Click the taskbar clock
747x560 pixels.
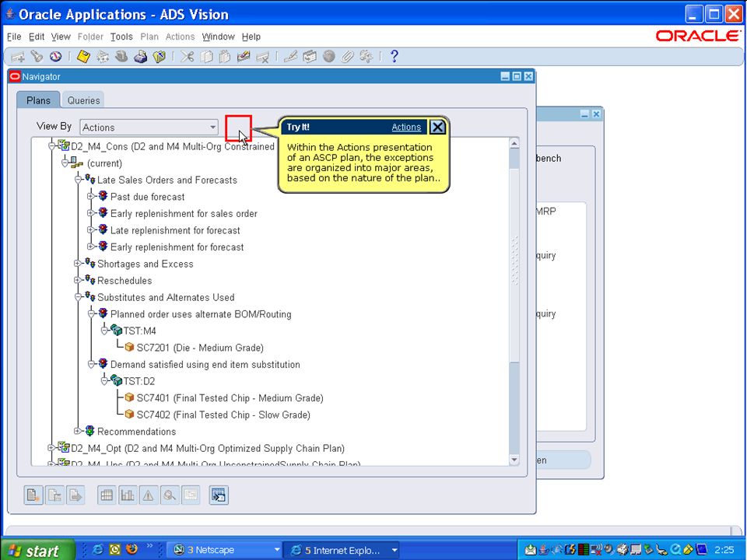tap(724, 550)
